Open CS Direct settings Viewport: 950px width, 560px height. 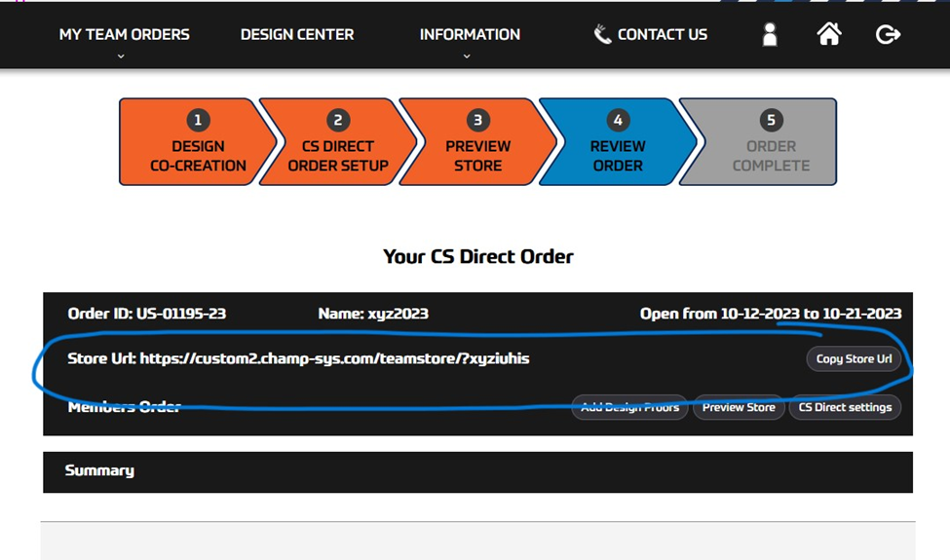point(845,407)
